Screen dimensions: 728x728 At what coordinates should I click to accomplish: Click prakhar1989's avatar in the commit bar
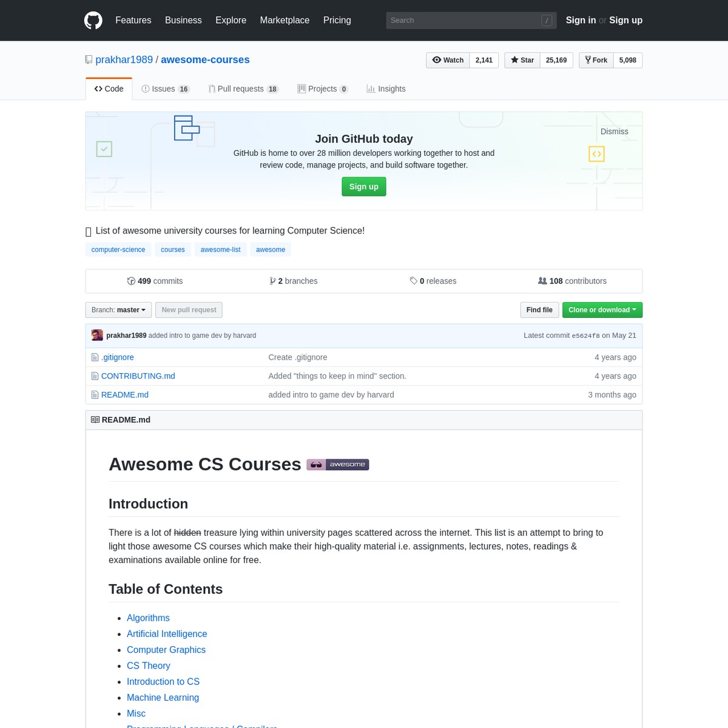pyautogui.click(x=97, y=335)
